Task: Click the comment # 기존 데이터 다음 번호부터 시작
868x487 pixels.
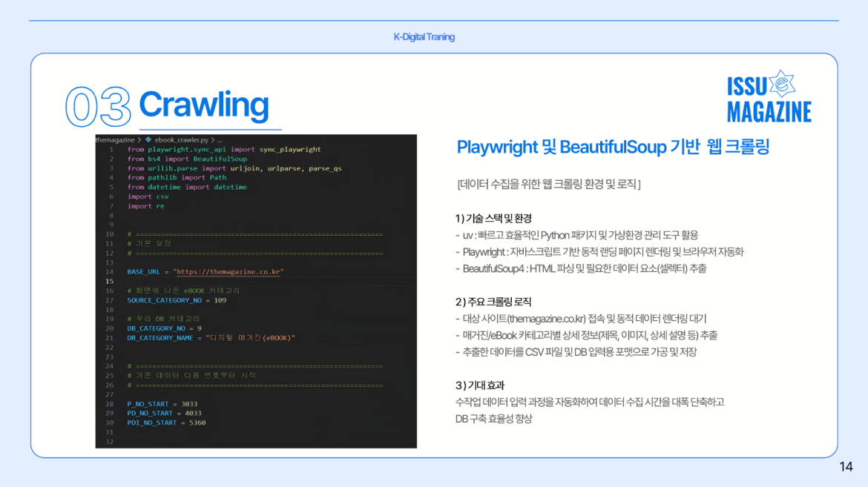Action: click(191, 375)
